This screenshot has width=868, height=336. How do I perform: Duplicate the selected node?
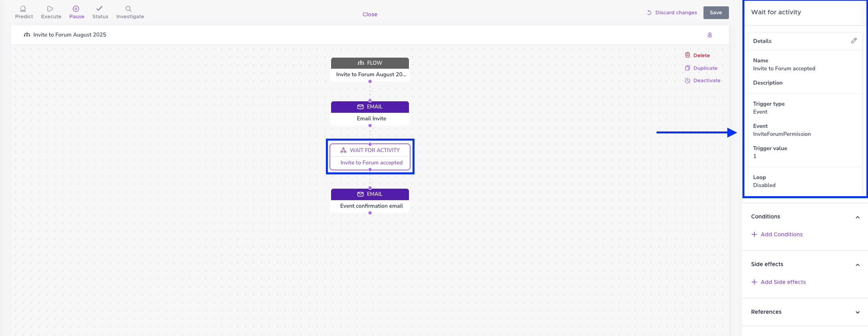point(701,68)
